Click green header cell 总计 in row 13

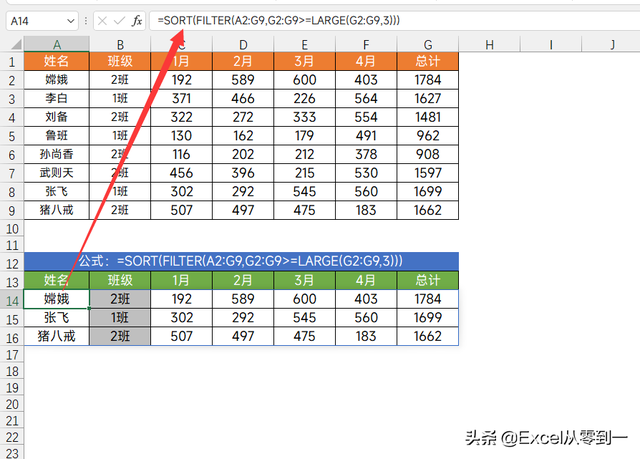[428, 280]
